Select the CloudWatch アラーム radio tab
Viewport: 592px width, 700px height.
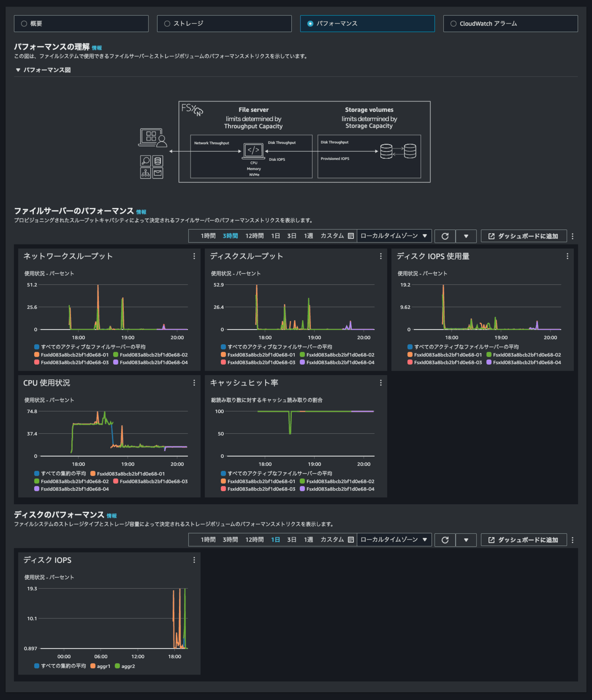510,23
